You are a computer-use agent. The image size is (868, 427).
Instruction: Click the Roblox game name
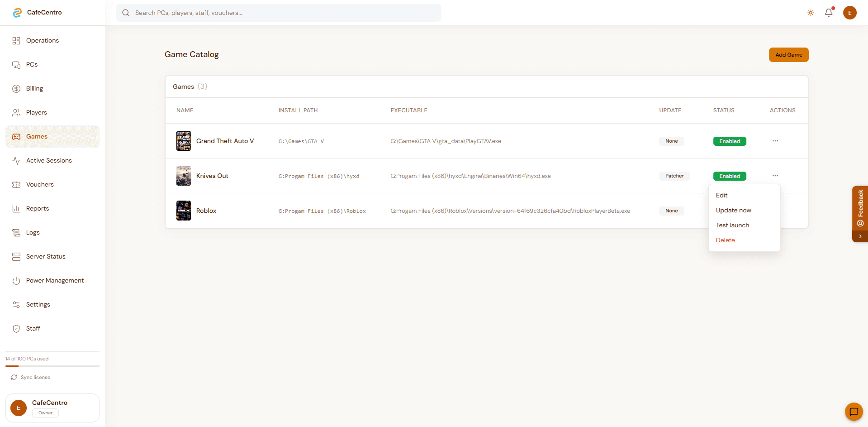pyautogui.click(x=206, y=211)
